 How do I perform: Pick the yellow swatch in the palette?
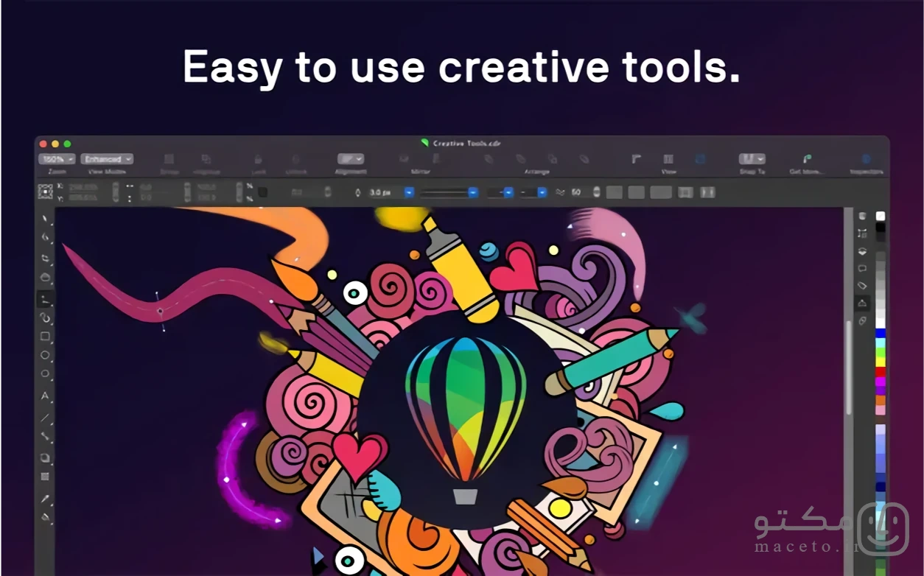(881, 362)
